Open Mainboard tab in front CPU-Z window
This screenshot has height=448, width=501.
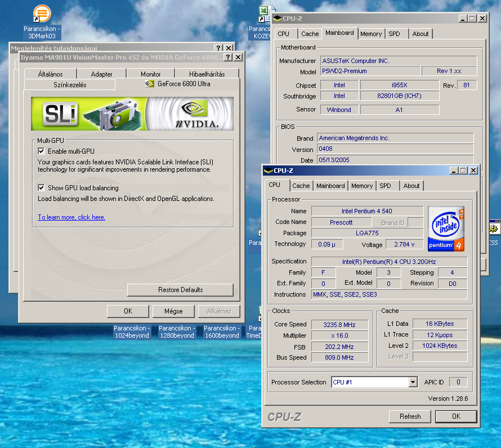330,186
